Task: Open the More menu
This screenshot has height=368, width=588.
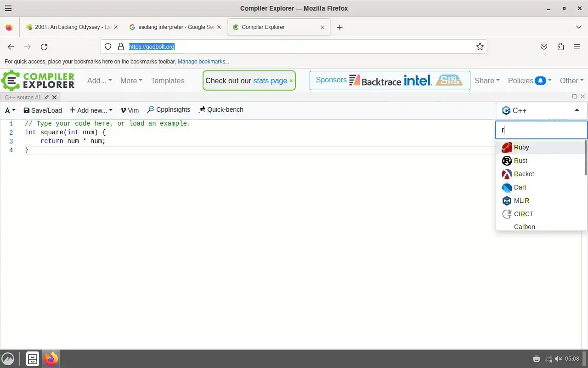Action: click(131, 80)
